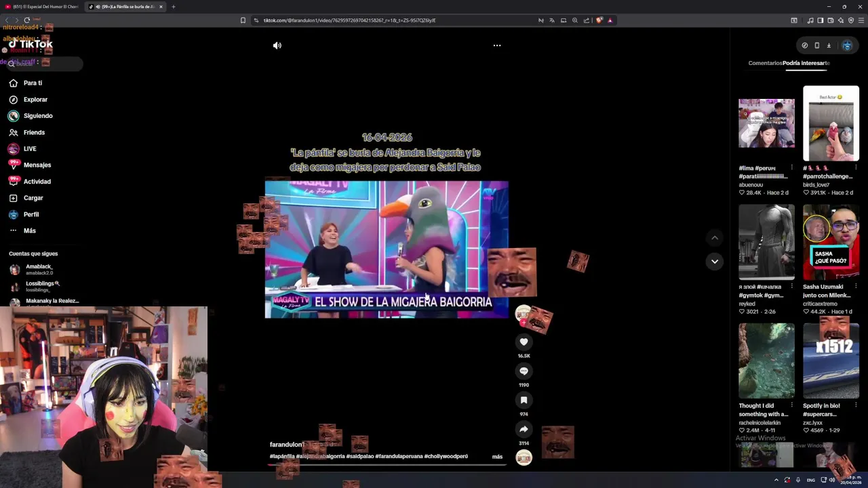The width and height of the screenshot is (868, 488).
Task: Open options for Sasha Uzumaki card
Action: pos(856,287)
